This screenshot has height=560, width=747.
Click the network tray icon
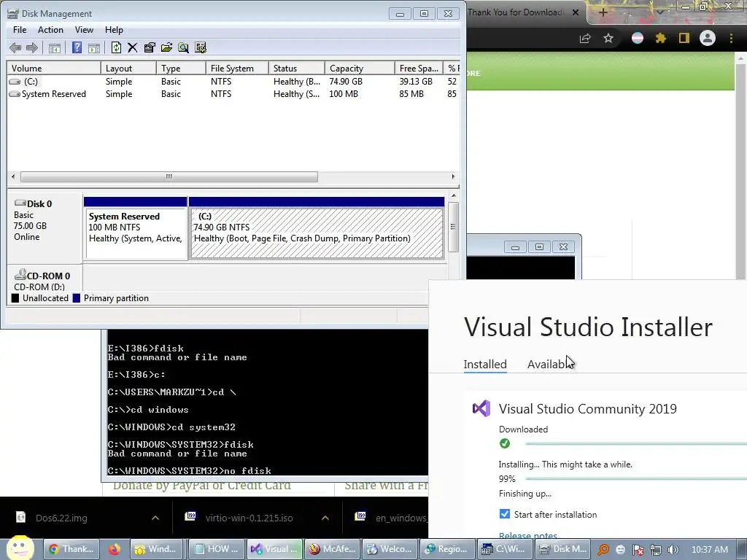point(656,550)
